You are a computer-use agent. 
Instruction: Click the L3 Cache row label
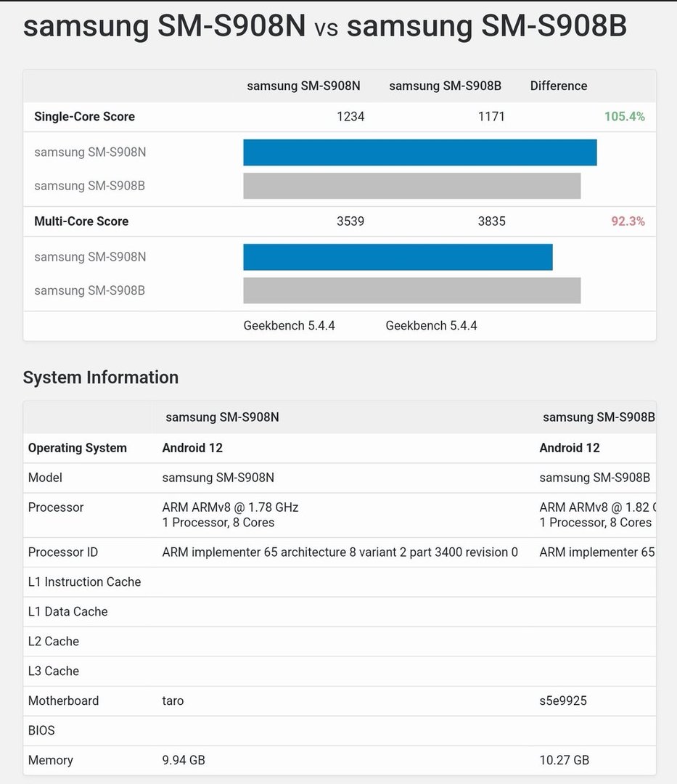(54, 671)
